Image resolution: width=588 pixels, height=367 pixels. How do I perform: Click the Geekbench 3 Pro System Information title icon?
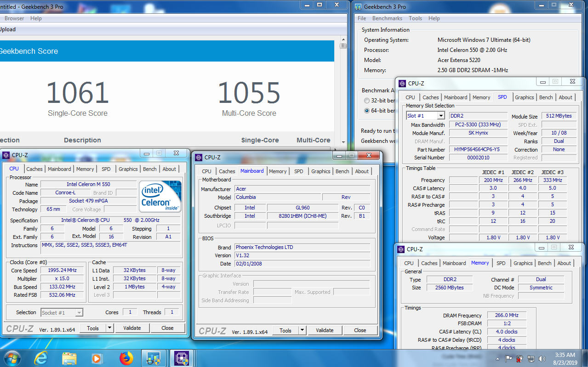358,6
